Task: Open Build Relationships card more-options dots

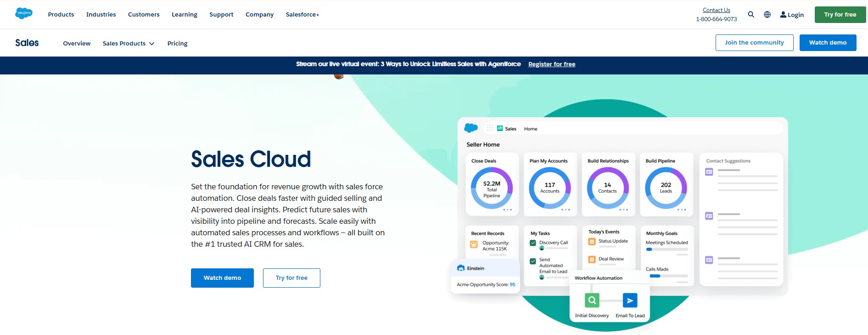Action: 624,210
